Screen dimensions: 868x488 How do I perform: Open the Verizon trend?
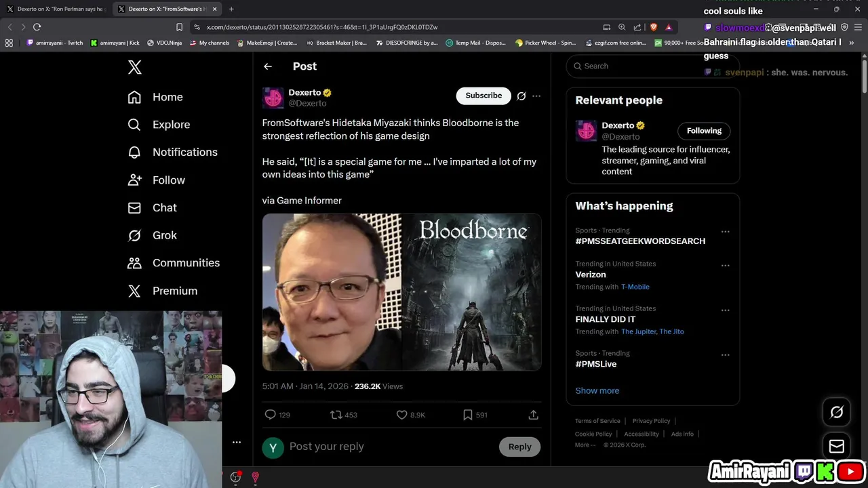591,274
